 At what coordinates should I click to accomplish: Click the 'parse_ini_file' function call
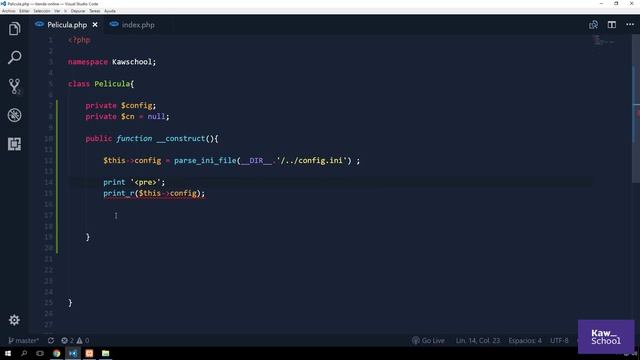click(x=205, y=160)
